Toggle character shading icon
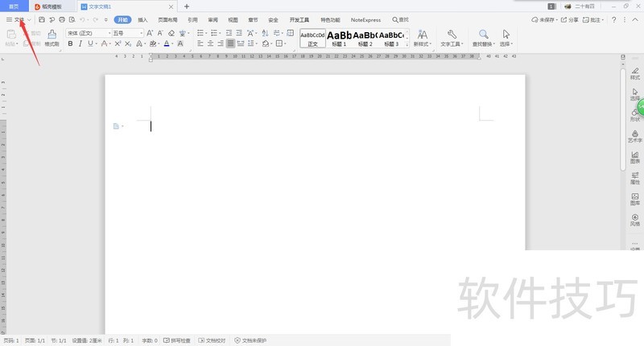The width and height of the screenshot is (644, 346). pos(180,43)
